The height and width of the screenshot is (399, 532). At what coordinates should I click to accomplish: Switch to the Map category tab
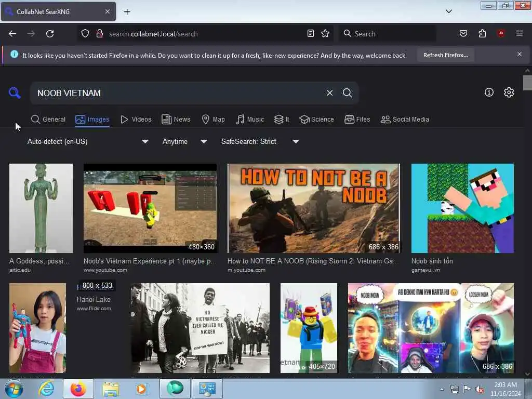(x=213, y=119)
